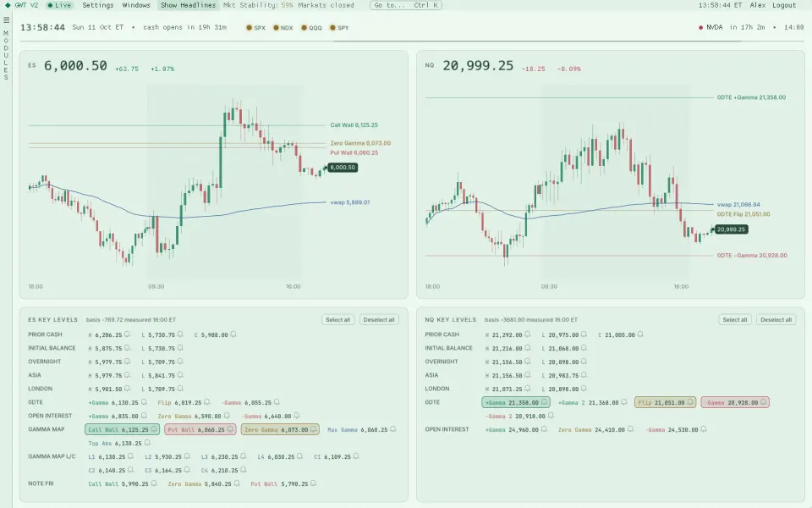Image resolution: width=812 pixels, height=508 pixels.
Task: Click bell beside NQ Open Interest Zero Gamma 24,410.00
Action: 630,429
